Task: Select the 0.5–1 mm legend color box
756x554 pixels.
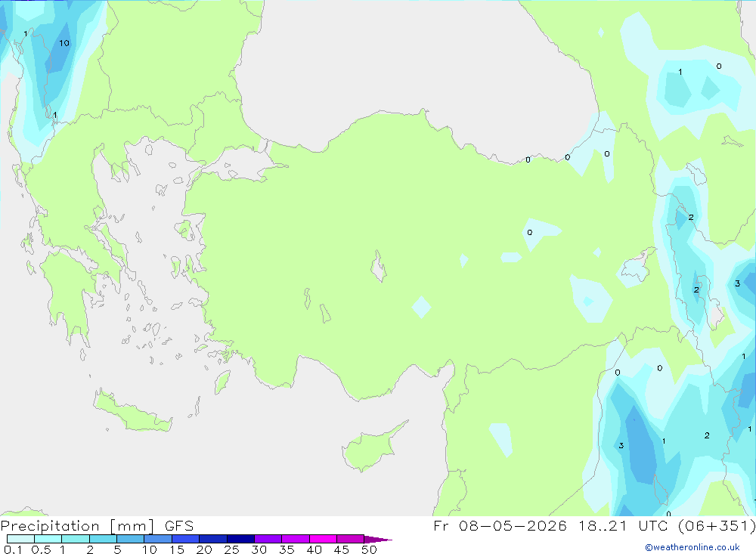Action: 48,539
